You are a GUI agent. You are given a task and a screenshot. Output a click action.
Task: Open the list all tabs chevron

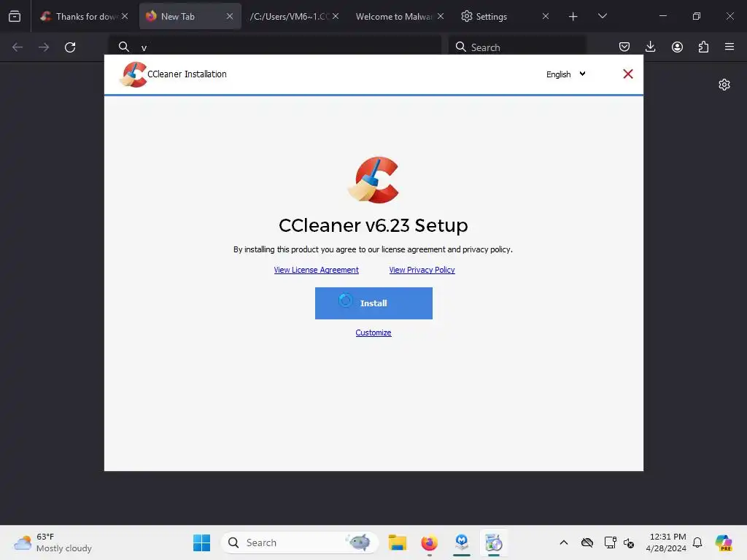point(602,16)
